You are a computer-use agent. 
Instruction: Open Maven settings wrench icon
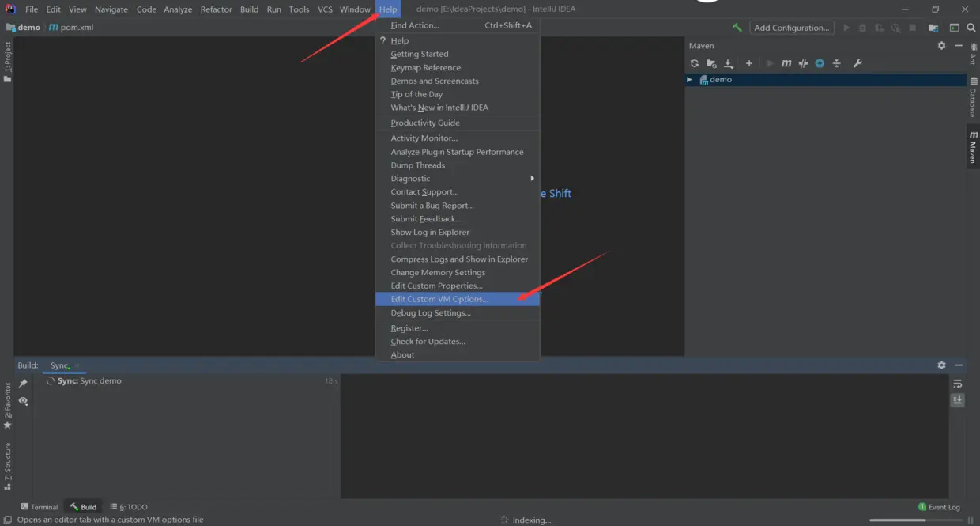pyautogui.click(x=857, y=63)
